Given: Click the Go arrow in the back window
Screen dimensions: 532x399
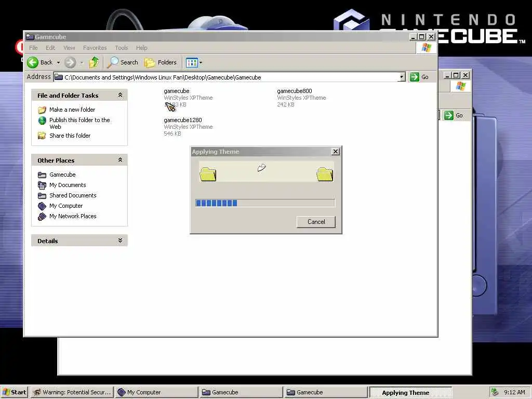Looking at the screenshot, I should [449, 115].
